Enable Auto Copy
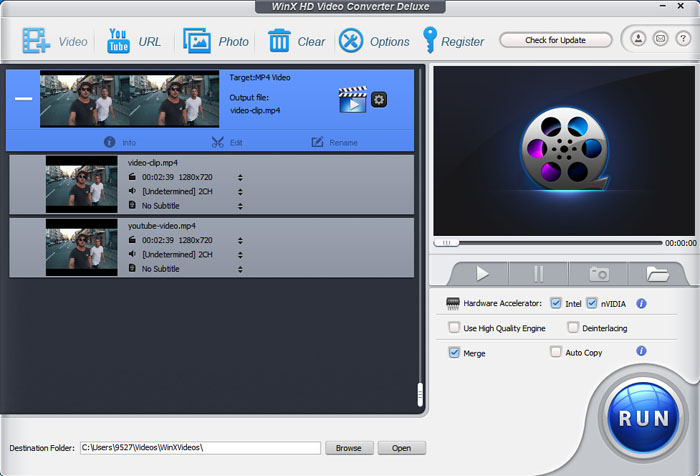This screenshot has width=700, height=476. [x=556, y=352]
